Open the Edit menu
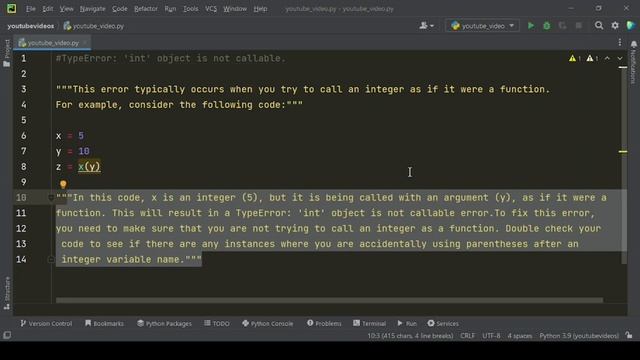640x360 pixels. (x=48, y=9)
